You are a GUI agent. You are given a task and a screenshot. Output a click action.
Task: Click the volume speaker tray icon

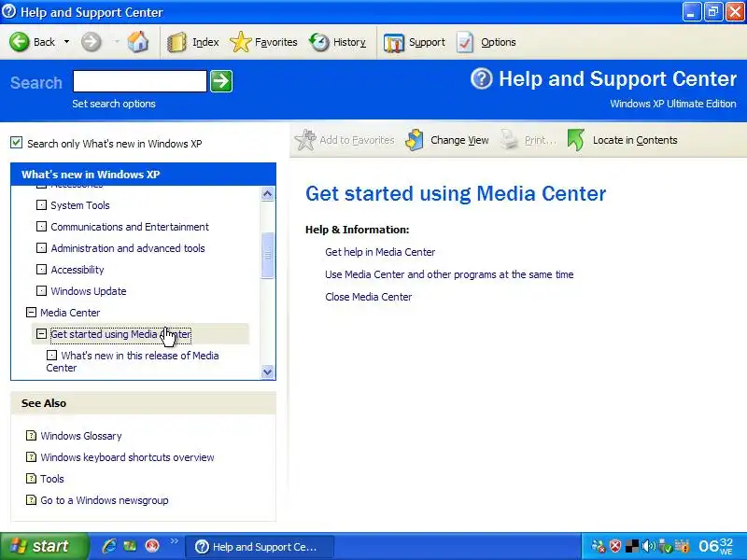pos(648,546)
